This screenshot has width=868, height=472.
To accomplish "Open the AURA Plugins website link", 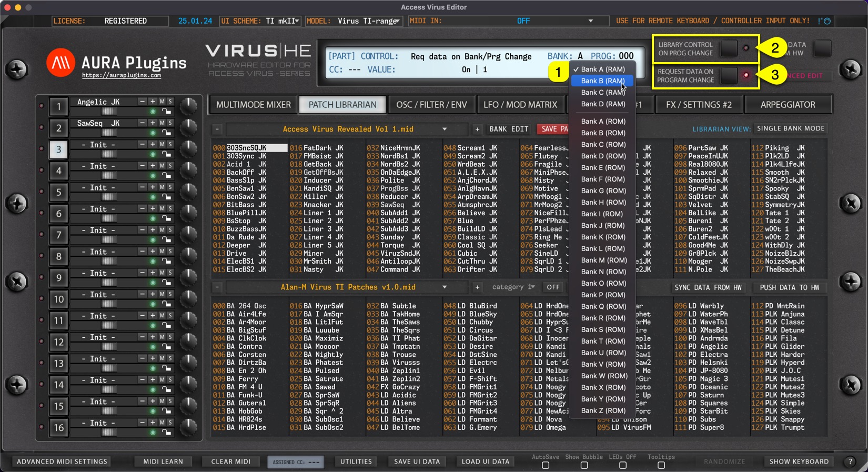I will [122, 76].
